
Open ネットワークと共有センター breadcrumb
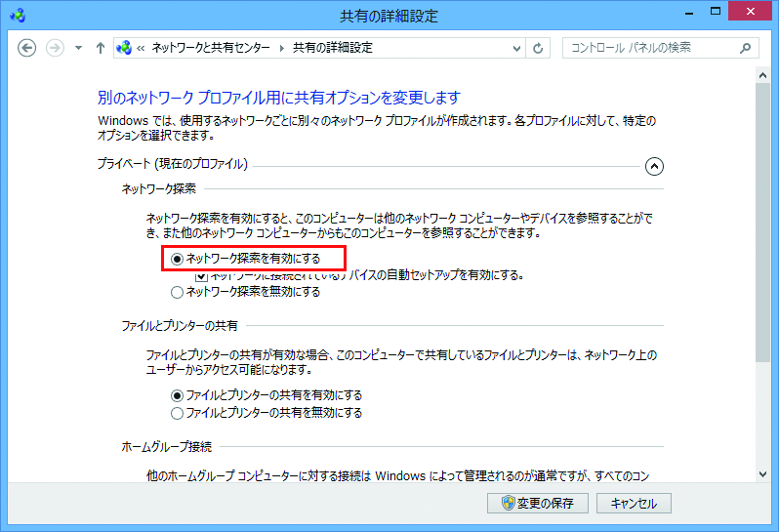[211, 48]
